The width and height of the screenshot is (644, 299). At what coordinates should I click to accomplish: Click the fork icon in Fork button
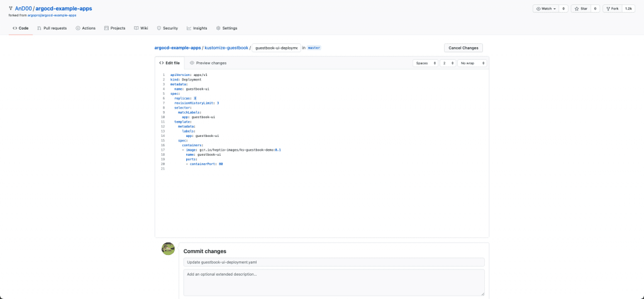pos(608,9)
